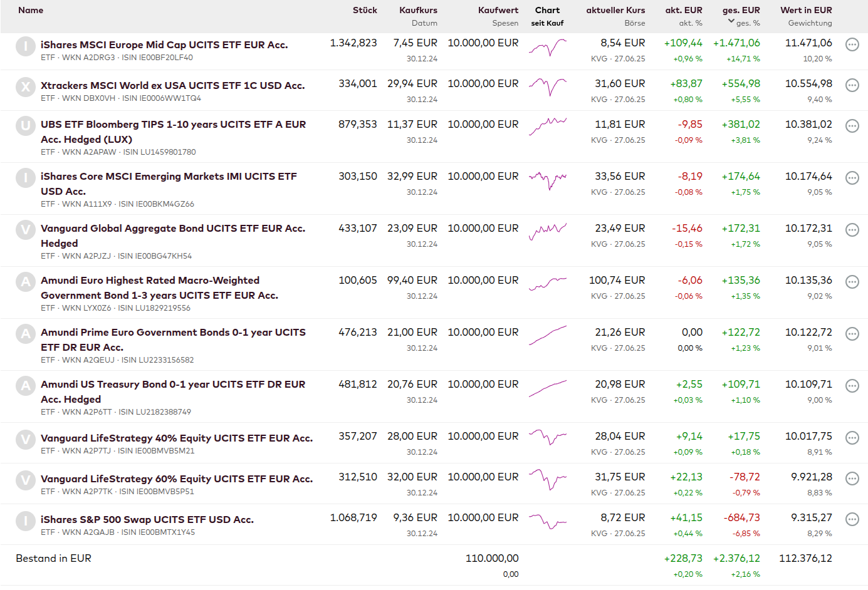This screenshot has height=590, width=868.
Task: Click the sparkline chart of iShares S&P 500 Swap
Action: click(x=547, y=521)
